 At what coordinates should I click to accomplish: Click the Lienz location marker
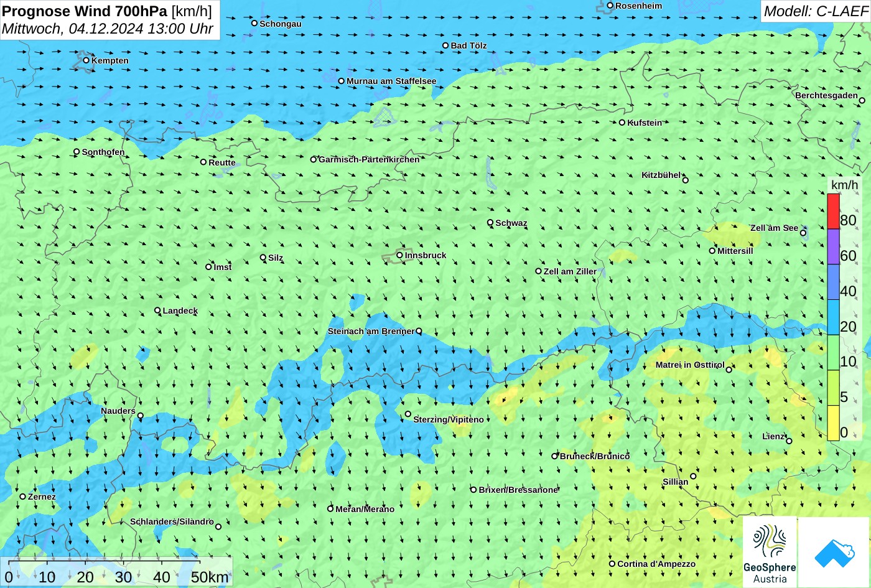pos(789,441)
